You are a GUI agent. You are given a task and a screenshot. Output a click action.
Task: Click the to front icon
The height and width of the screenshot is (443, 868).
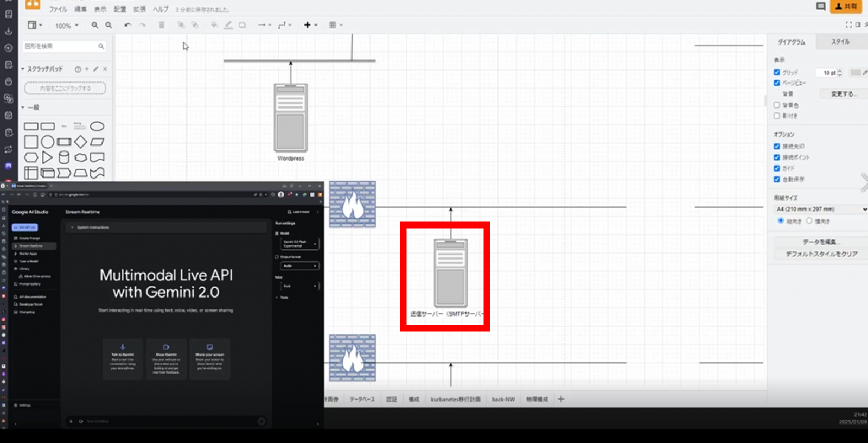click(181, 25)
